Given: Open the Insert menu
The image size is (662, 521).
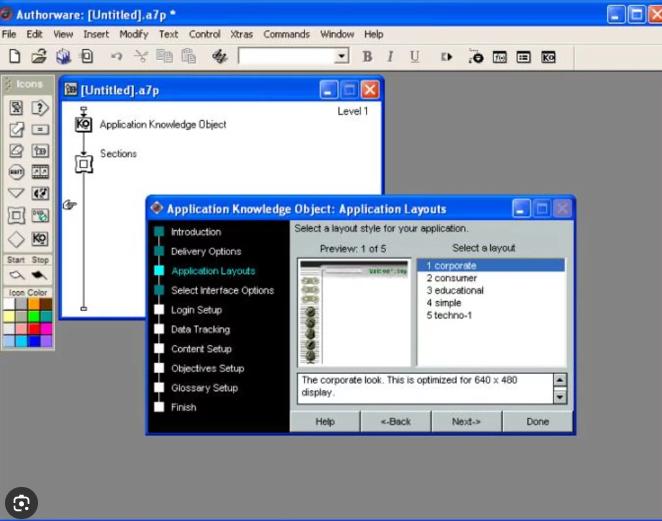Looking at the screenshot, I should point(96,34).
